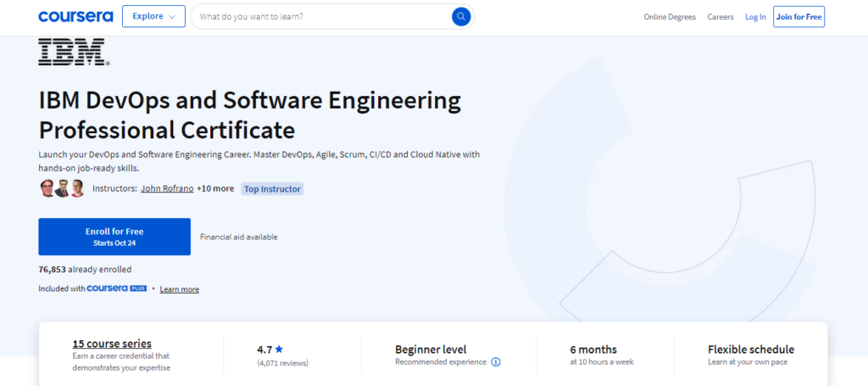
Task: Click the Top Instructor badge
Action: (x=272, y=189)
